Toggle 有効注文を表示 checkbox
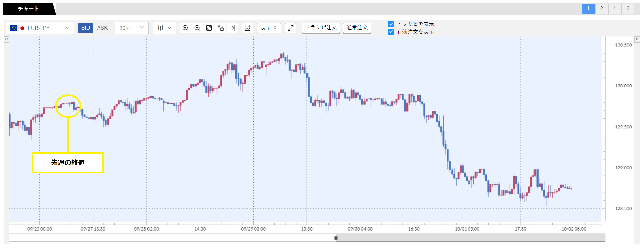Image resolution: width=644 pixels, height=248 pixels. coord(391,32)
